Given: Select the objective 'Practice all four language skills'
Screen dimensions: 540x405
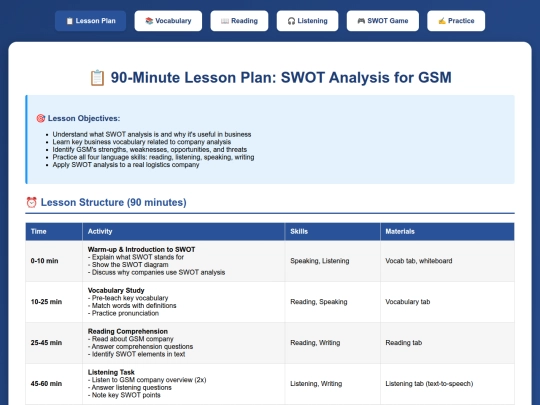Looking at the screenshot, I should point(153,157).
